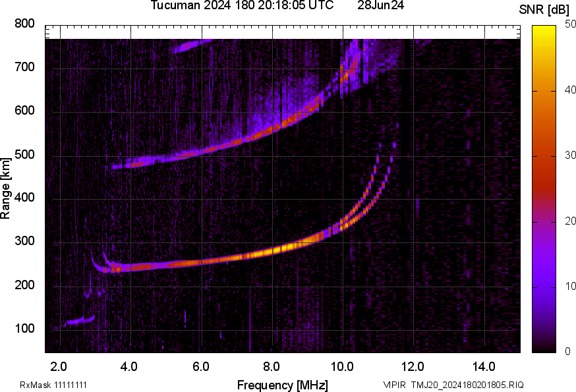
Task: Click the colorbar tick label 20
Action: (570, 221)
